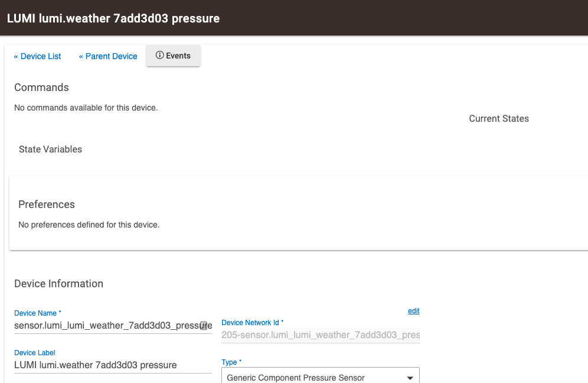Click the info icon beside Events
This screenshot has width=588, height=383.
point(159,56)
